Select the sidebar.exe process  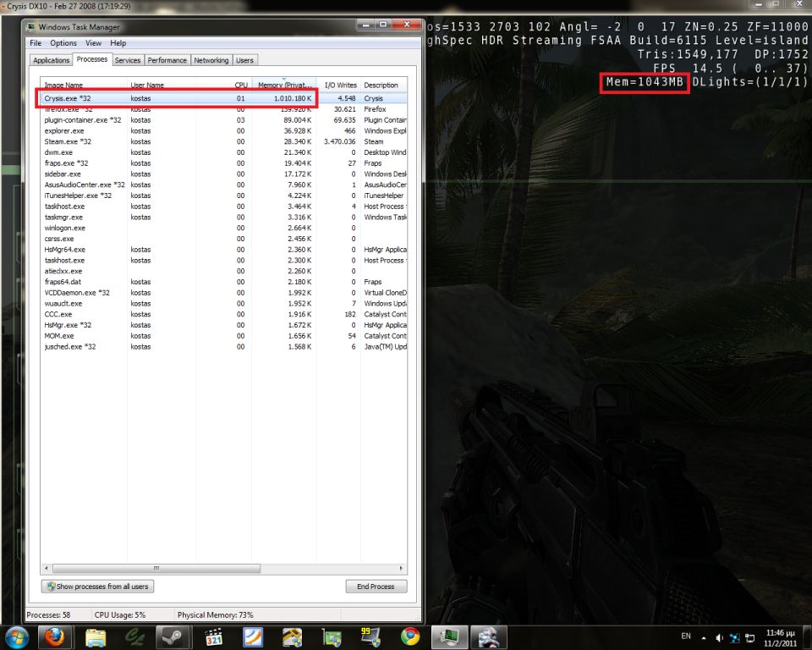click(x=223, y=174)
